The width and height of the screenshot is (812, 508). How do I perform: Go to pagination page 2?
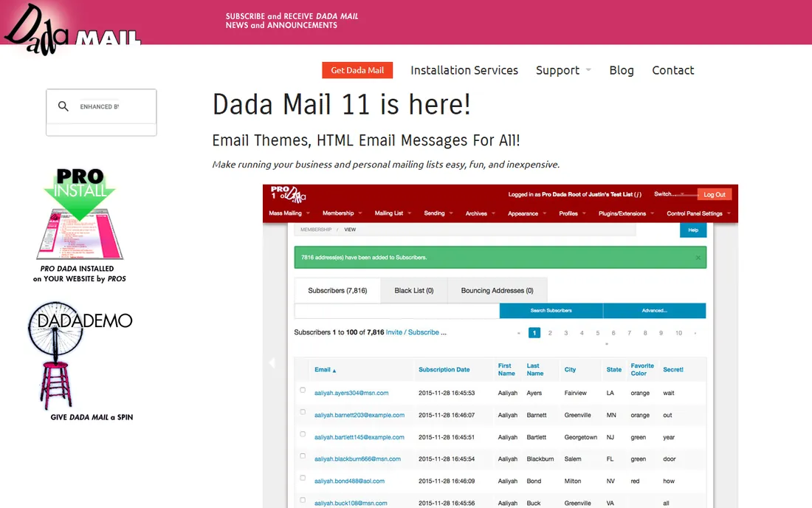click(x=550, y=333)
